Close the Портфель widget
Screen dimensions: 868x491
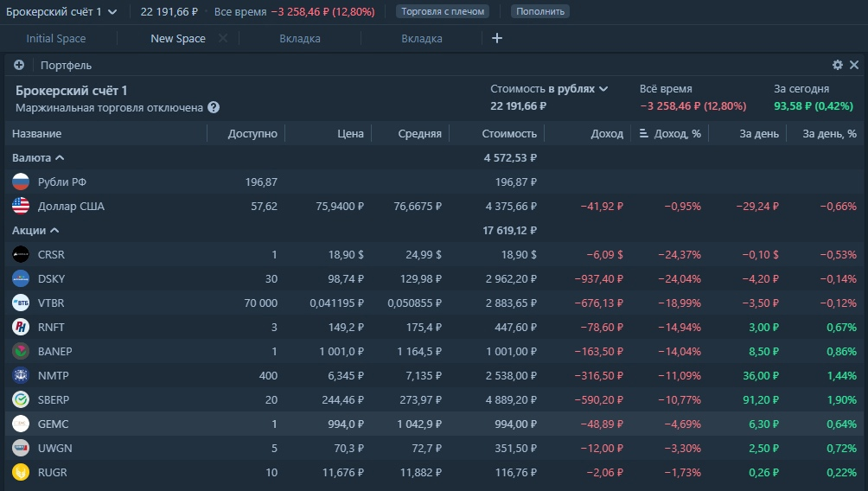point(854,65)
